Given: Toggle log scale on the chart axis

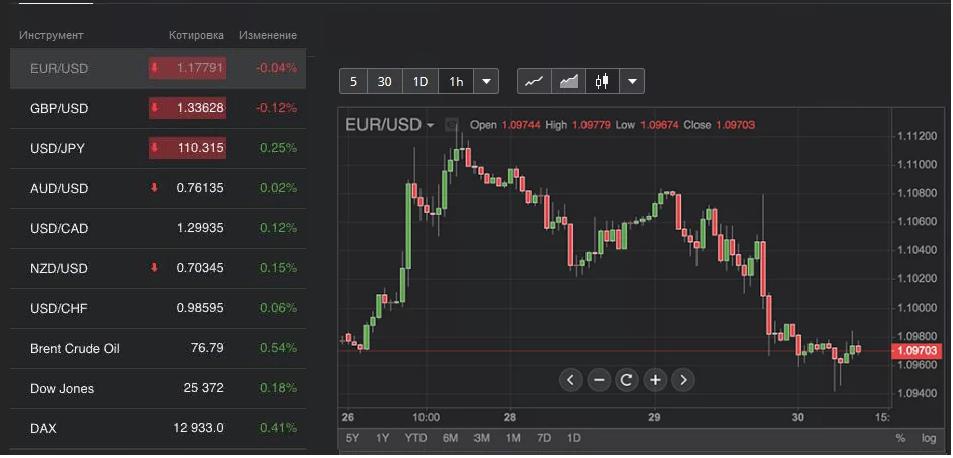Looking at the screenshot, I should (x=929, y=438).
